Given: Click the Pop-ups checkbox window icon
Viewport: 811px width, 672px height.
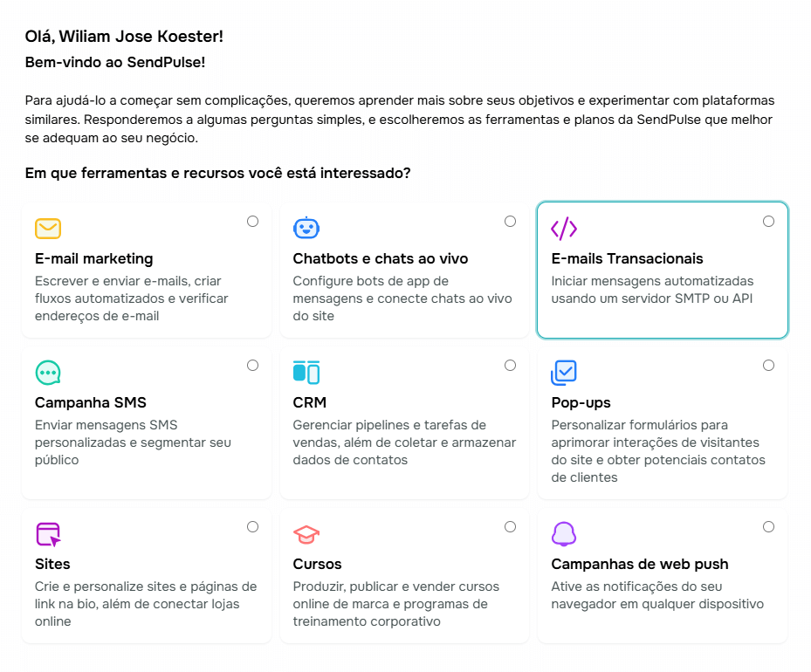Looking at the screenshot, I should pyautogui.click(x=564, y=373).
